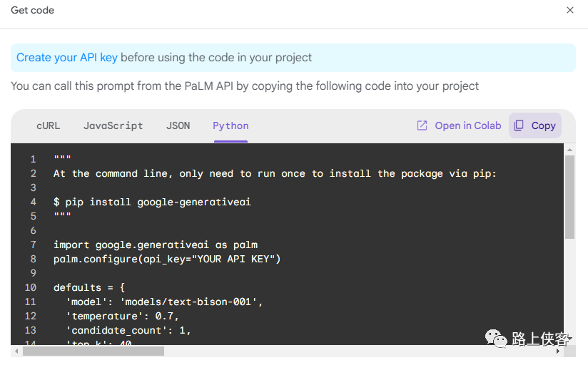Click the "import google.generativeai as palm" line
588x365 pixels.
click(155, 245)
